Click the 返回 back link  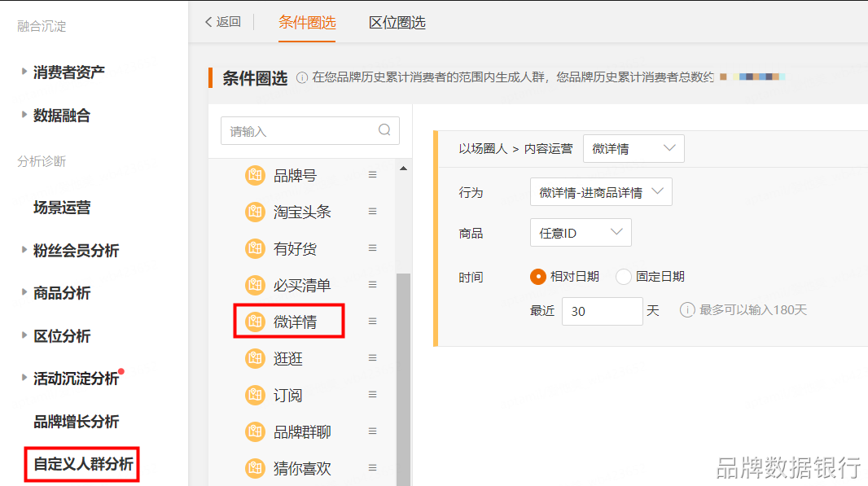point(223,22)
